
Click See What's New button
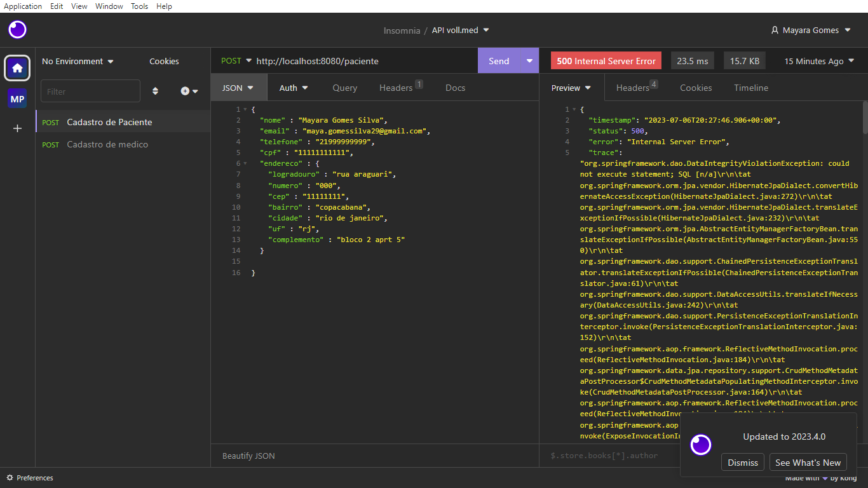click(808, 463)
